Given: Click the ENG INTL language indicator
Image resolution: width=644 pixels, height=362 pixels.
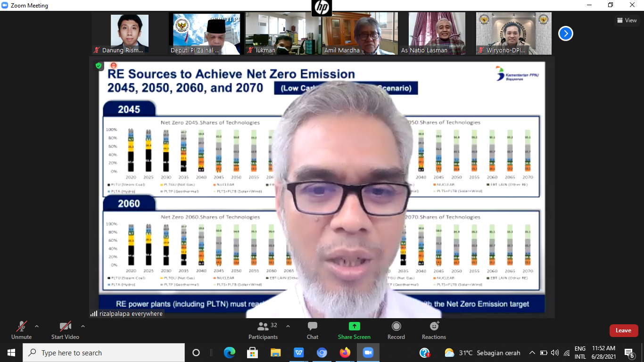Looking at the screenshot, I should coord(580,353).
